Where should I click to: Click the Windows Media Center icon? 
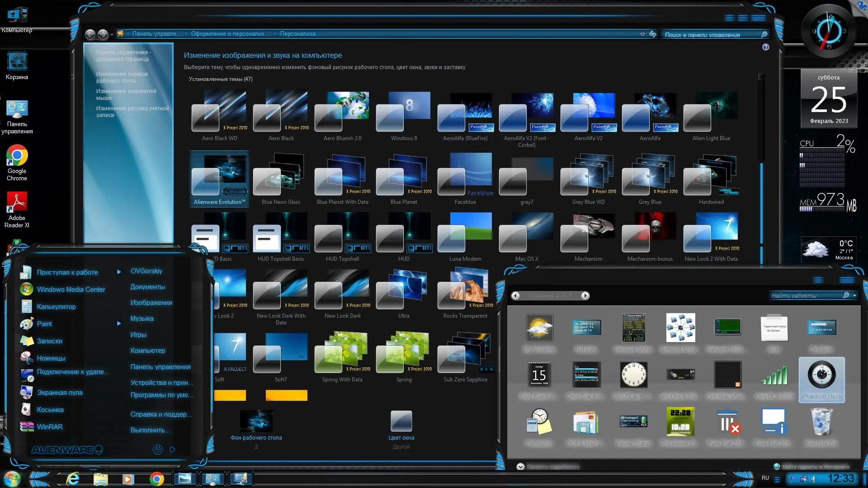(27, 289)
